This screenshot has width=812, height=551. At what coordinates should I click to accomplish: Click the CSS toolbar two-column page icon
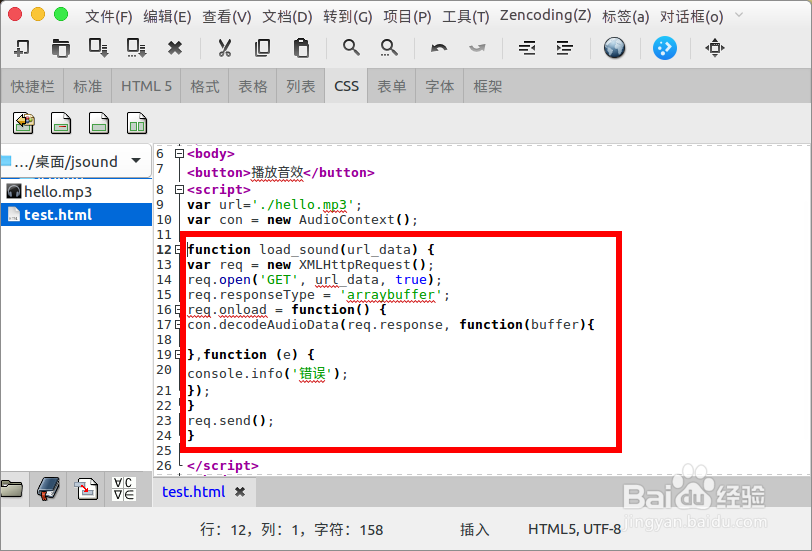click(137, 123)
